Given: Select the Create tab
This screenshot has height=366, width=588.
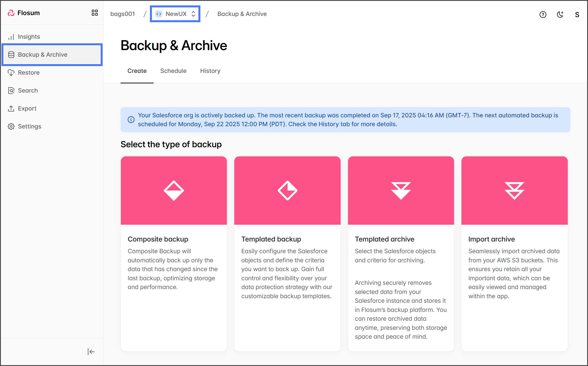Looking at the screenshot, I should pos(137,71).
